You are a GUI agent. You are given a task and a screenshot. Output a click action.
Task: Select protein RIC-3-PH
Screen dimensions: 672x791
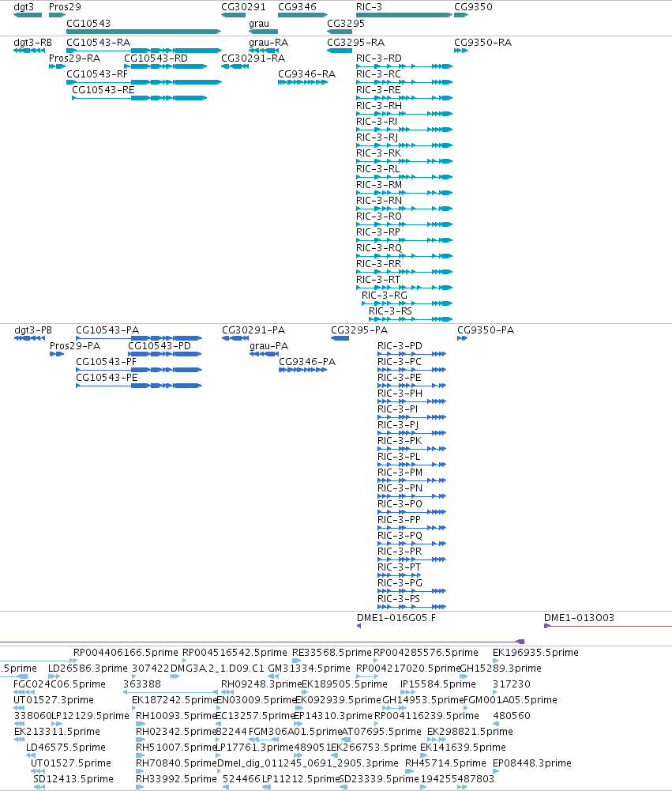coord(412,401)
